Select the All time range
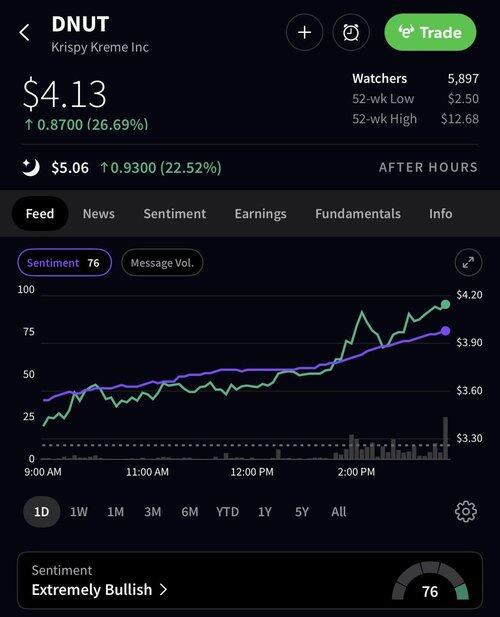500x617 pixels. (x=339, y=512)
